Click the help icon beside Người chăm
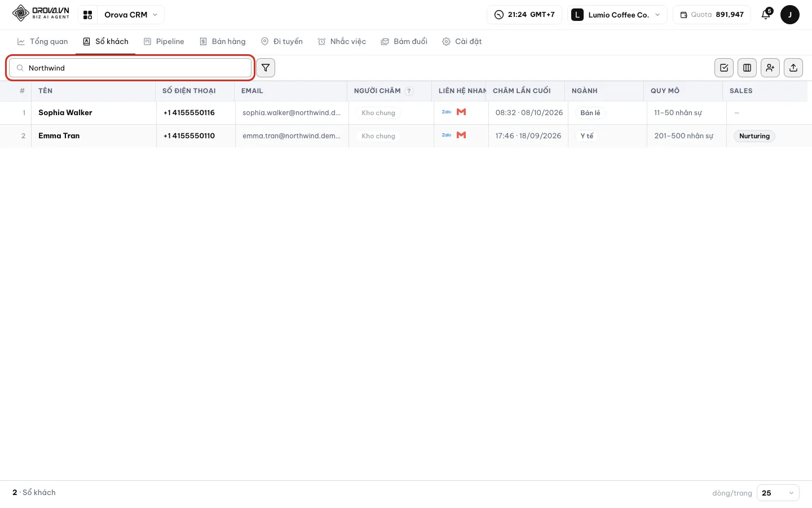This screenshot has width=812, height=508. coord(409,91)
